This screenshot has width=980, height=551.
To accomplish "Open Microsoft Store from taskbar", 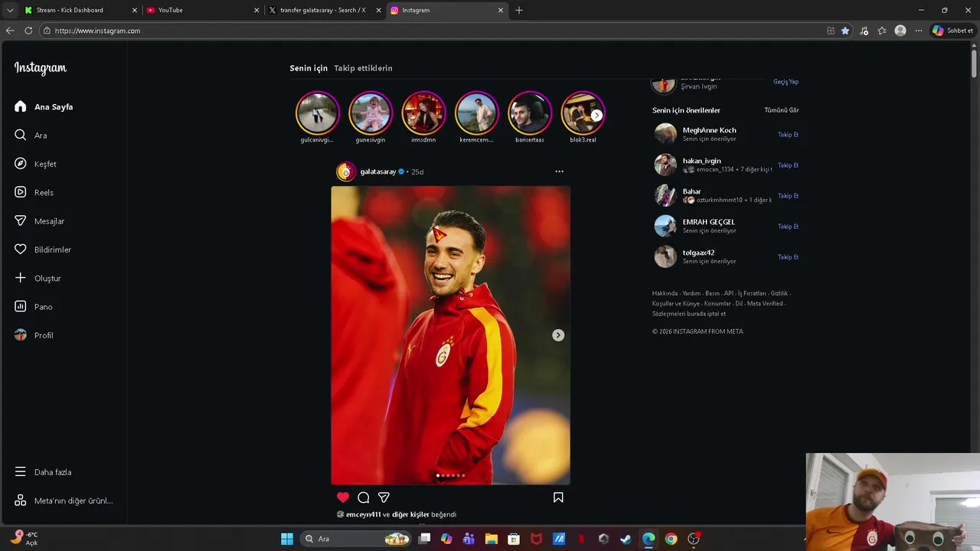I will (x=513, y=539).
